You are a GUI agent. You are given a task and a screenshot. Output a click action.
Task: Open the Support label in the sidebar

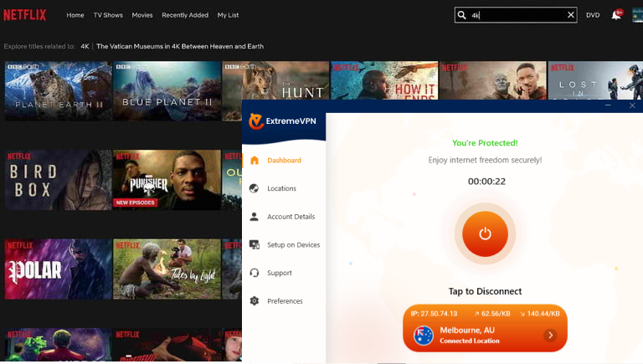point(280,273)
